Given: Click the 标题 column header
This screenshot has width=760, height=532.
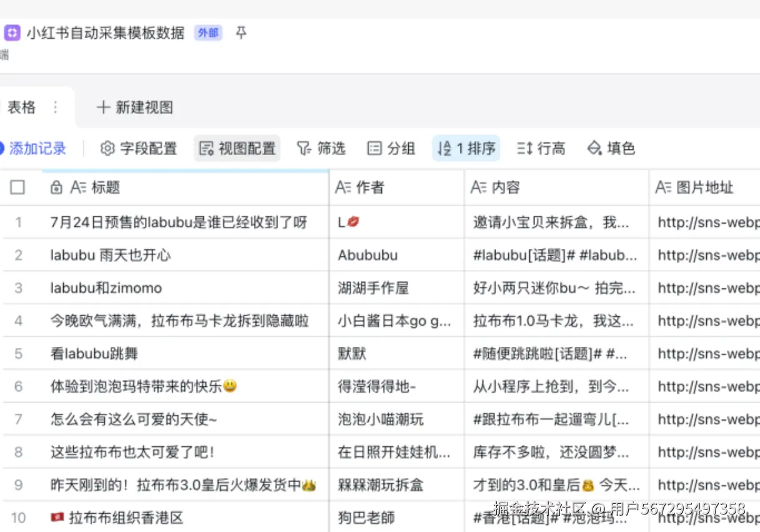Looking at the screenshot, I should click(184, 187).
